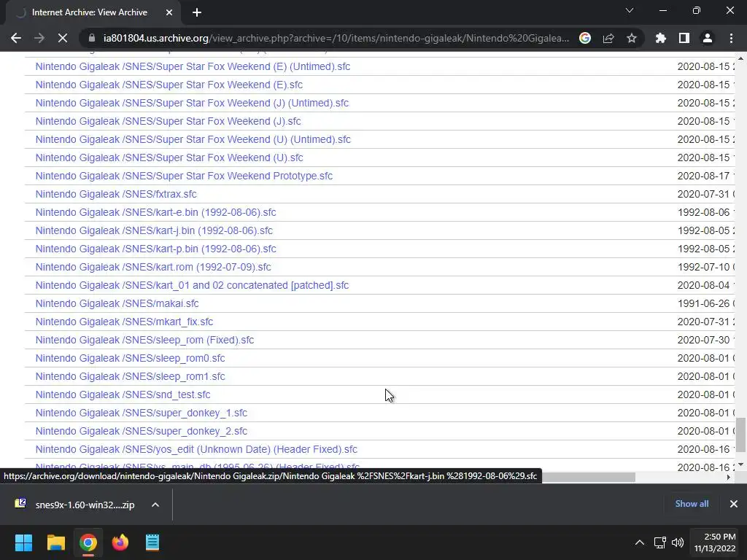Open the Google icon in address bar

[x=585, y=38]
